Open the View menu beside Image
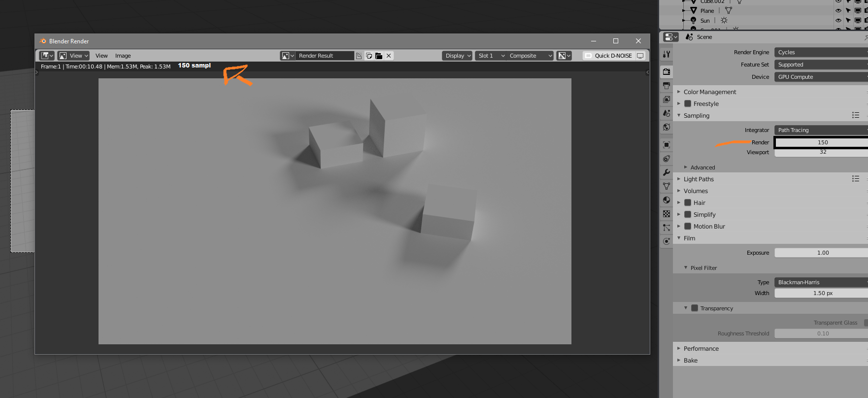 tap(101, 56)
